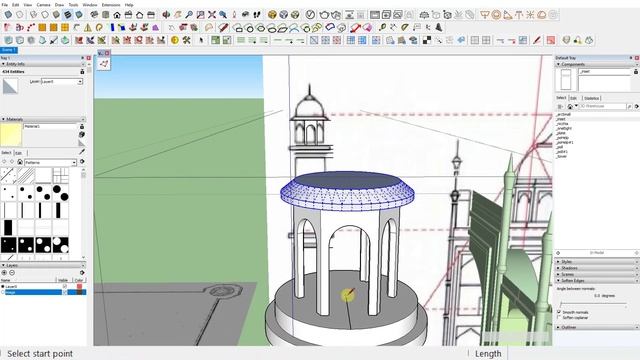Select the Zoom magnifier tool

tap(189, 15)
